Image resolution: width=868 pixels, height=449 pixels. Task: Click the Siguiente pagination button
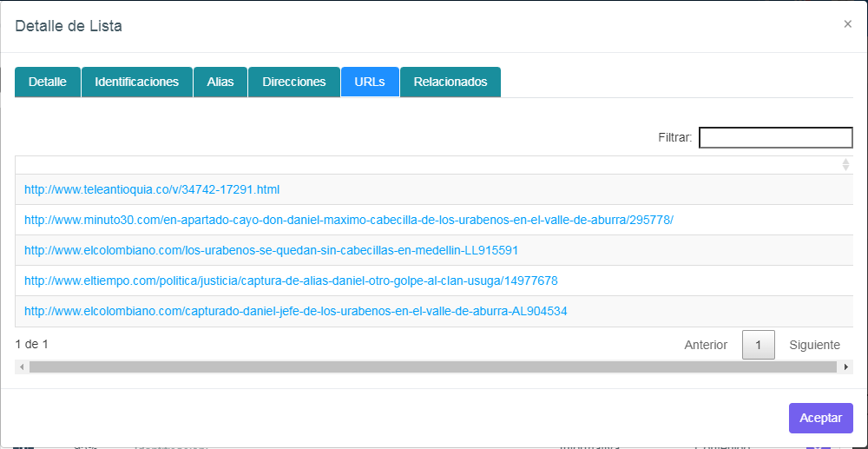tap(814, 345)
